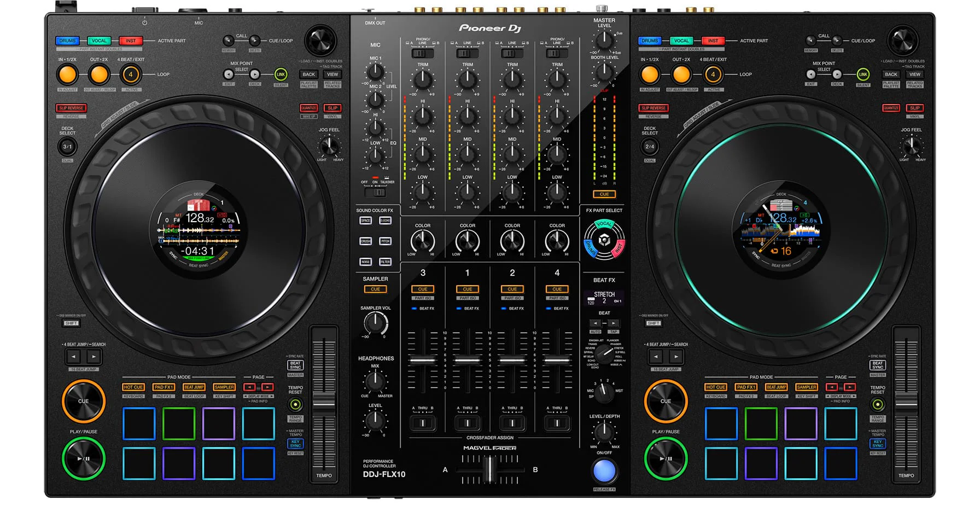
Task: Click left deck BEAT SYNC button
Action: point(295,365)
